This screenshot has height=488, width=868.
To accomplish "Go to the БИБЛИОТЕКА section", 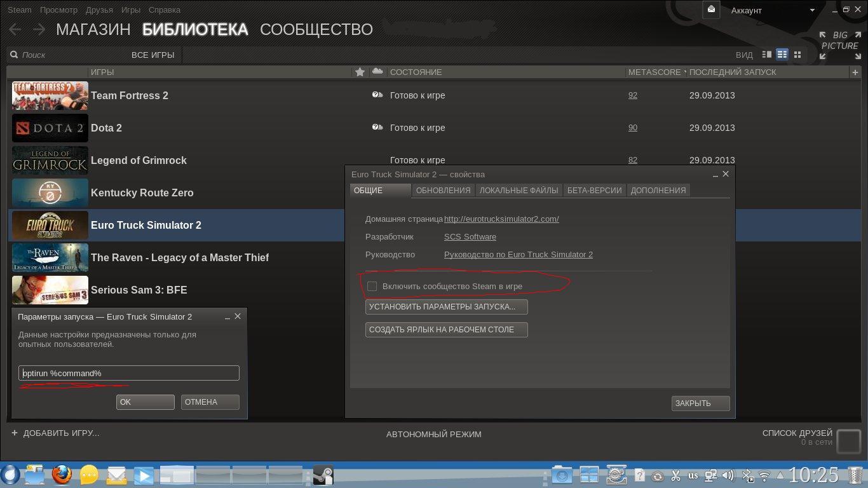I will pyautogui.click(x=195, y=29).
